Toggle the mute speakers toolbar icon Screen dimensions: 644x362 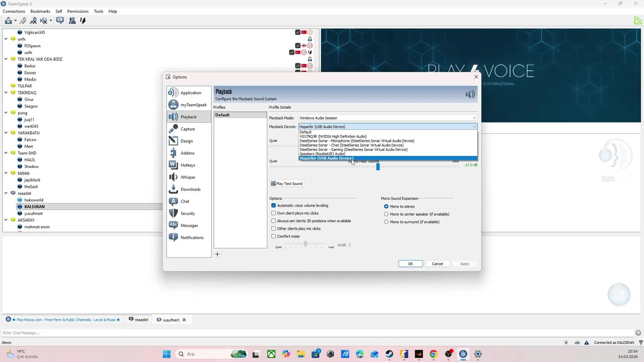pyautogui.click(x=44, y=21)
